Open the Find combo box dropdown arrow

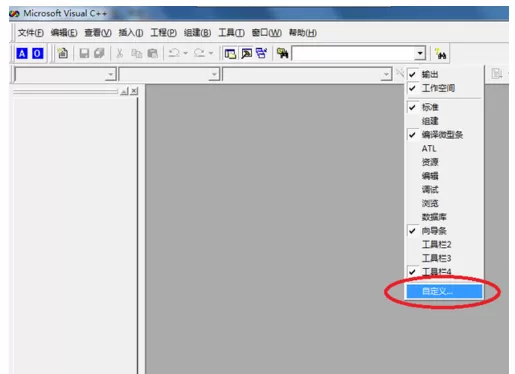point(420,53)
